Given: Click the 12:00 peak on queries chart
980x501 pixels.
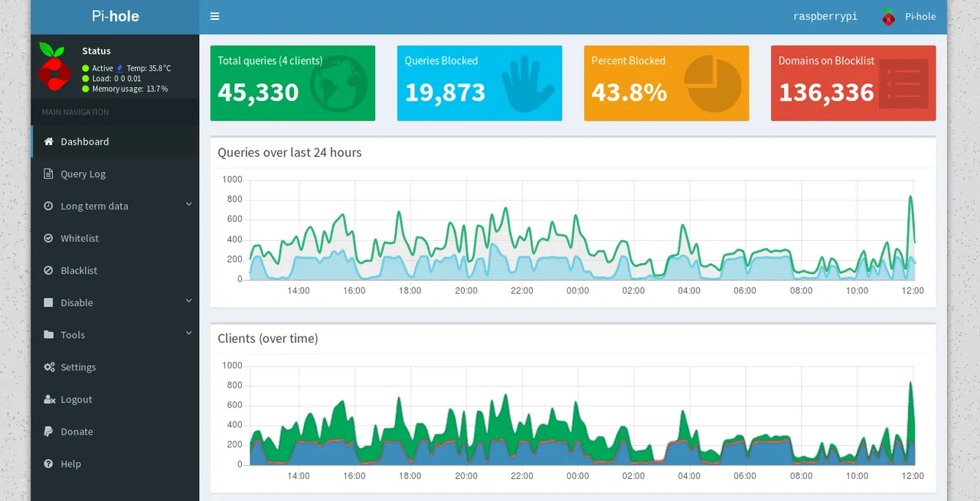Looking at the screenshot, I should coord(910,197).
